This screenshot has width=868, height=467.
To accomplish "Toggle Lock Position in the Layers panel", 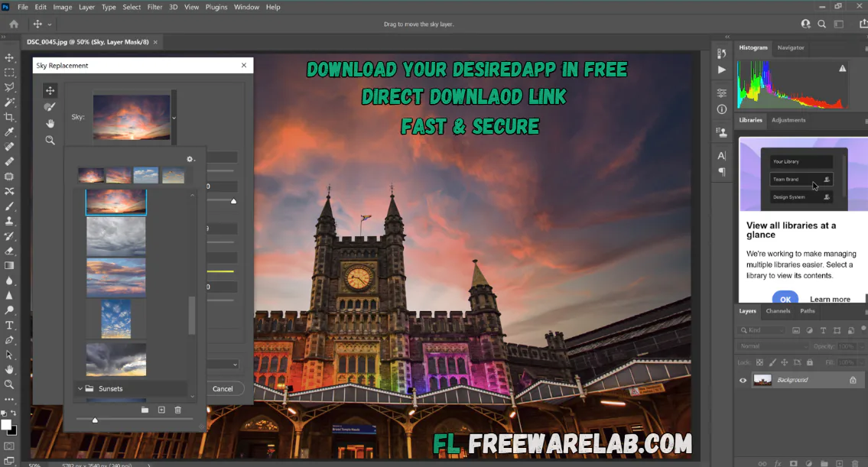I will point(785,362).
